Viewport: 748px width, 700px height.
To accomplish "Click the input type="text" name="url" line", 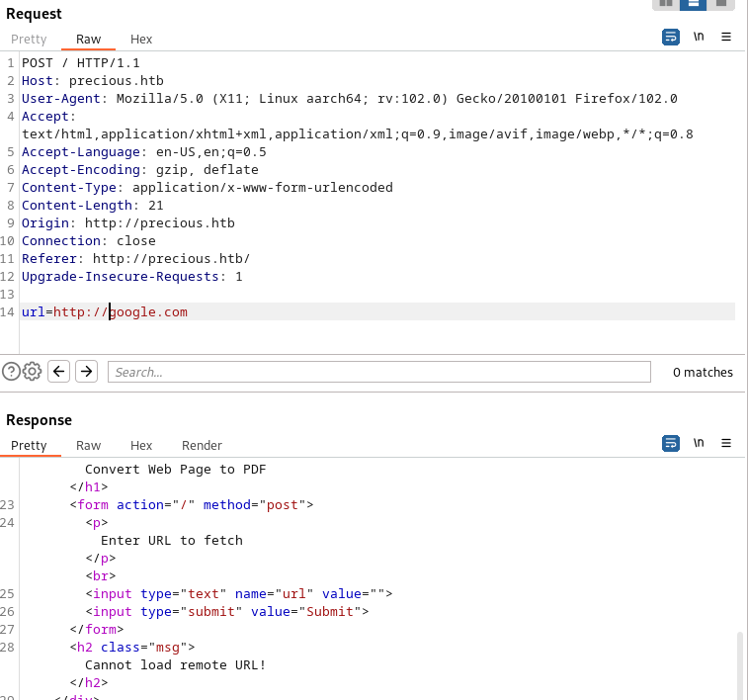I will tap(239, 593).
